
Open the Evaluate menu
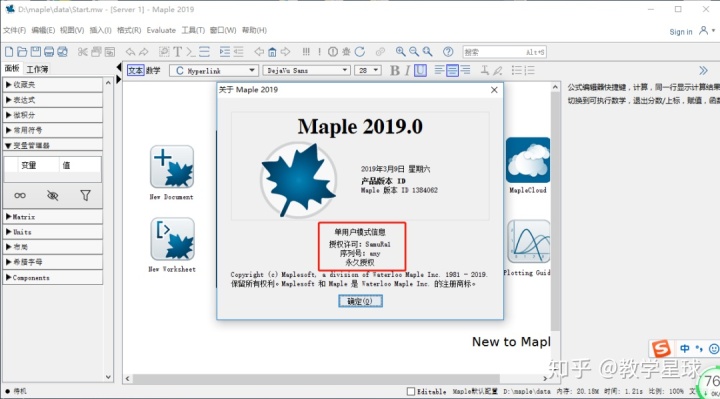pyautogui.click(x=161, y=30)
